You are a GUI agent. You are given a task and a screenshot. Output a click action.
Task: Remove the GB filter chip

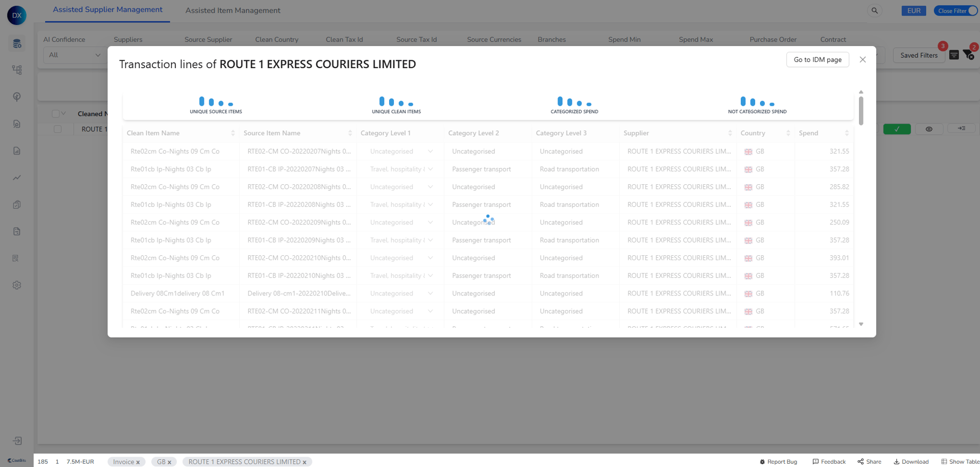pyautogui.click(x=170, y=462)
